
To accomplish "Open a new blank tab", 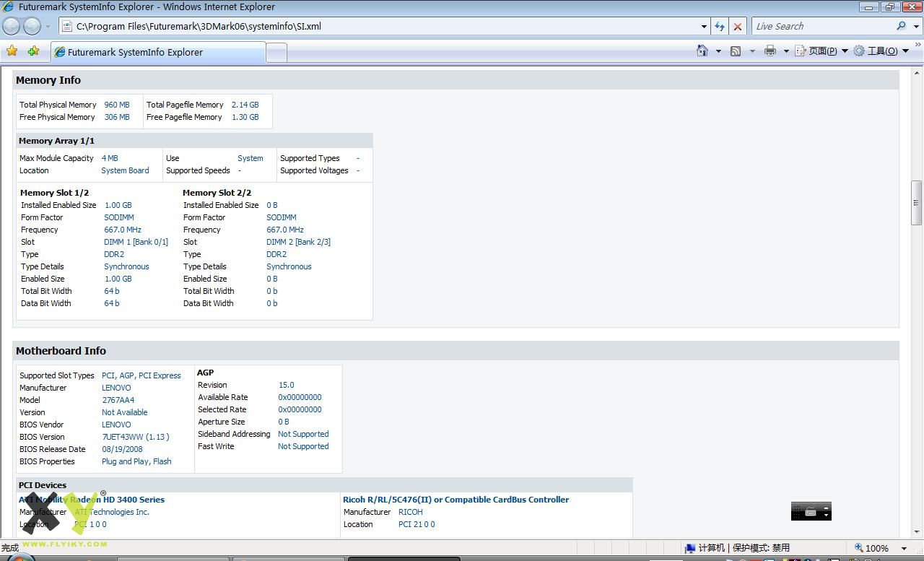I will (276, 52).
